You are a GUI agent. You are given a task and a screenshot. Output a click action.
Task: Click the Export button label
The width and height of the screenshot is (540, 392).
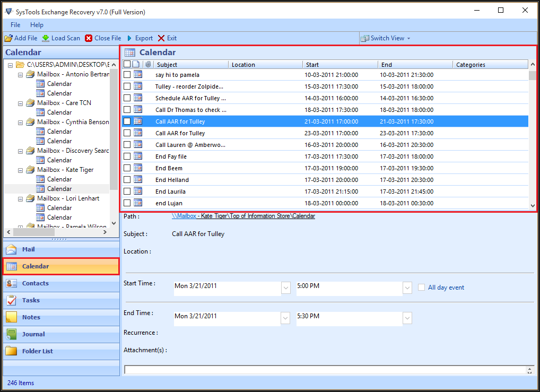144,38
